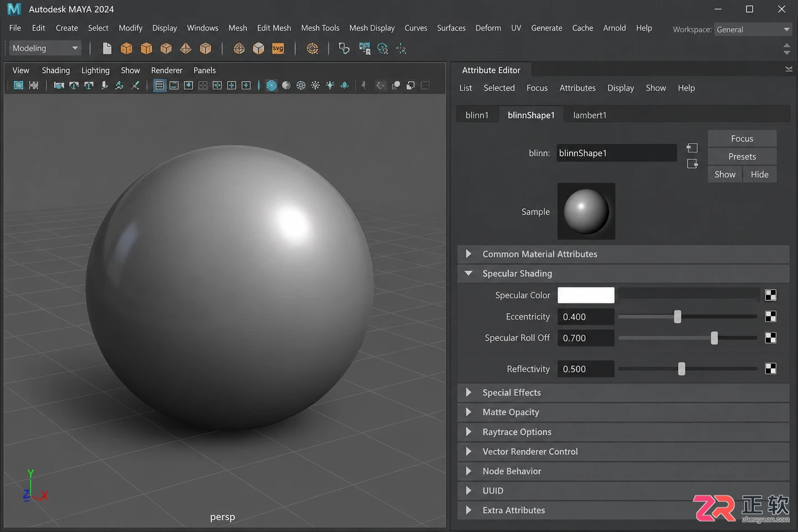Open texture map button for Eccentricity
Viewport: 798px width, 532px height.
(770, 316)
